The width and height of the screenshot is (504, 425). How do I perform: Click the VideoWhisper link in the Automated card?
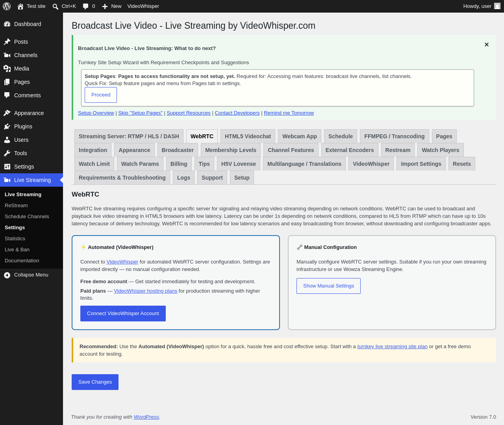point(122,262)
